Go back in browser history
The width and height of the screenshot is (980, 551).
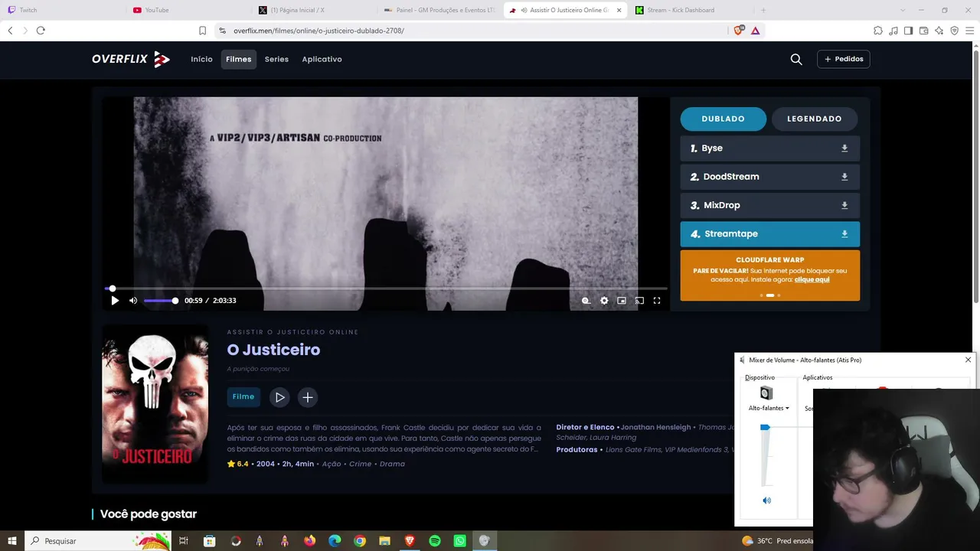[10, 31]
